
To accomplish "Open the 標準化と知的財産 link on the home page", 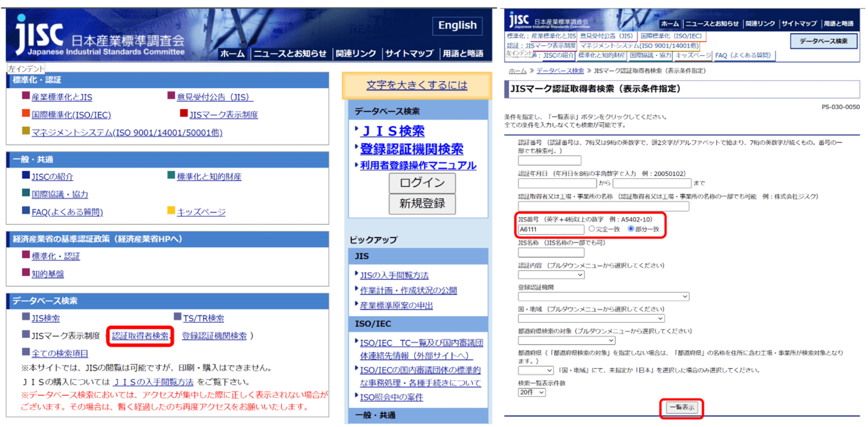I will pyautogui.click(x=209, y=177).
